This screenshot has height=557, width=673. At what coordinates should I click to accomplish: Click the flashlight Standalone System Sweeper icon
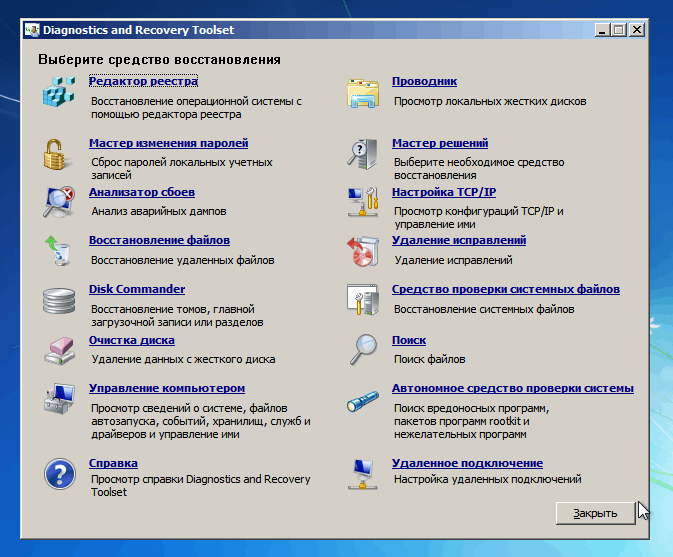pyautogui.click(x=363, y=401)
